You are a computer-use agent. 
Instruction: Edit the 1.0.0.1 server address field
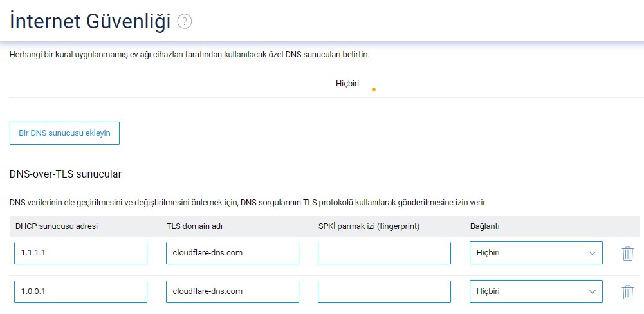[80, 291]
